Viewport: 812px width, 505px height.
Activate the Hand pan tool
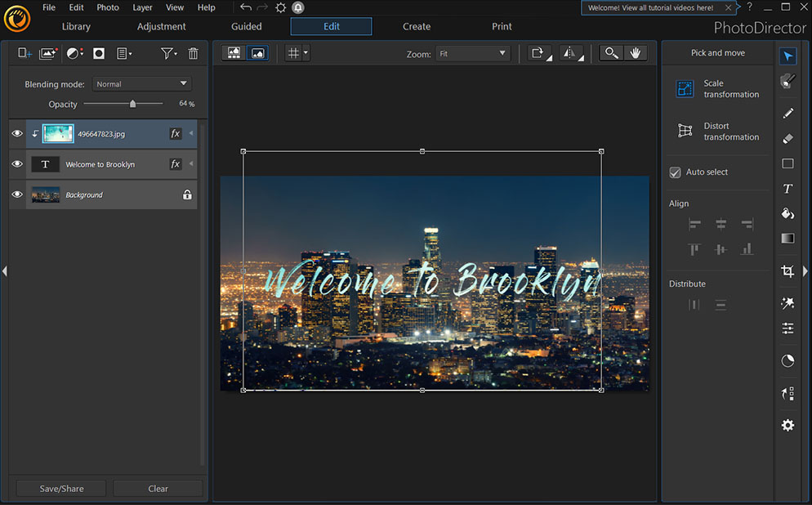coord(636,52)
